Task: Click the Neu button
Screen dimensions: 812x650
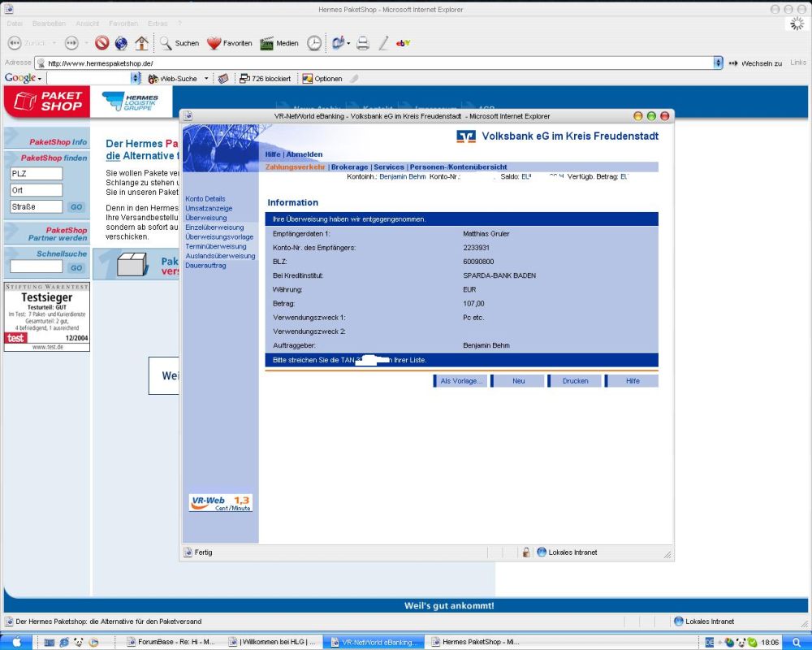Action: (517, 381)
